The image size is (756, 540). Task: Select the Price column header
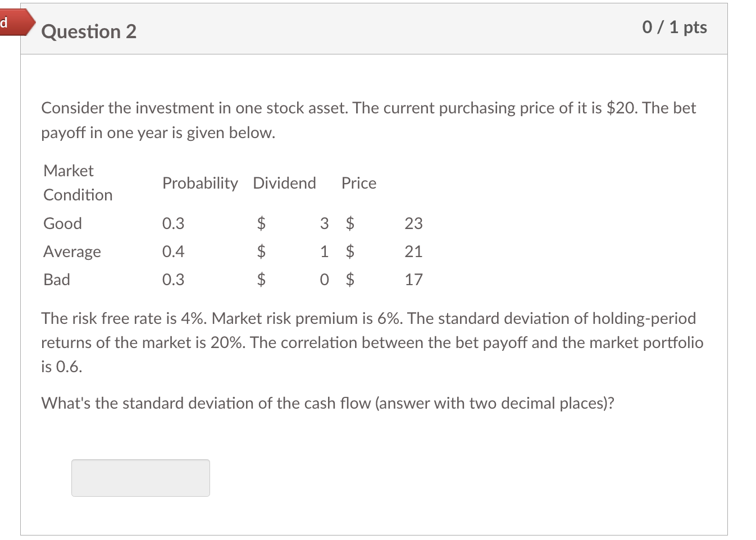pyautogui.click(x=359, y=183)
